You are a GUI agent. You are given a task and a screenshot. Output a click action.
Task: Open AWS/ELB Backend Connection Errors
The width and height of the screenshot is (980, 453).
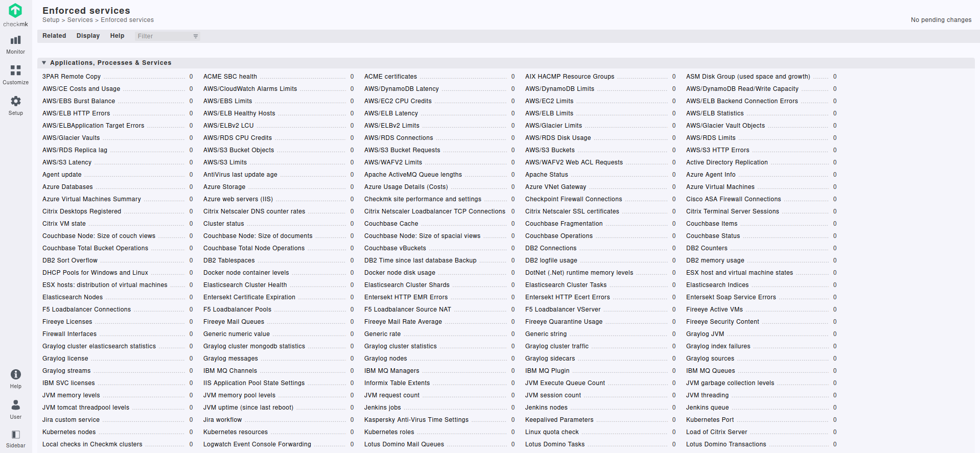tap(742, 101)
